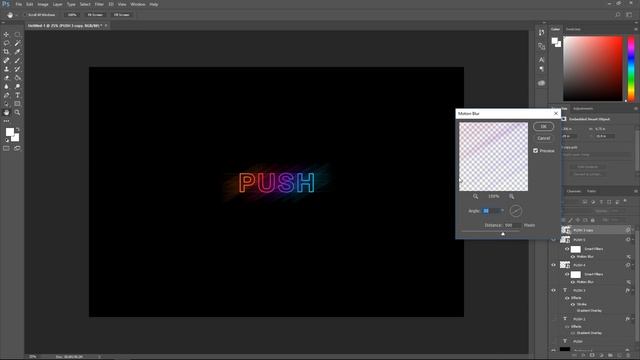Select the Hand tool
Viewport: 640px width, 360px height.
pyautogui.click(x=6, y=112)
